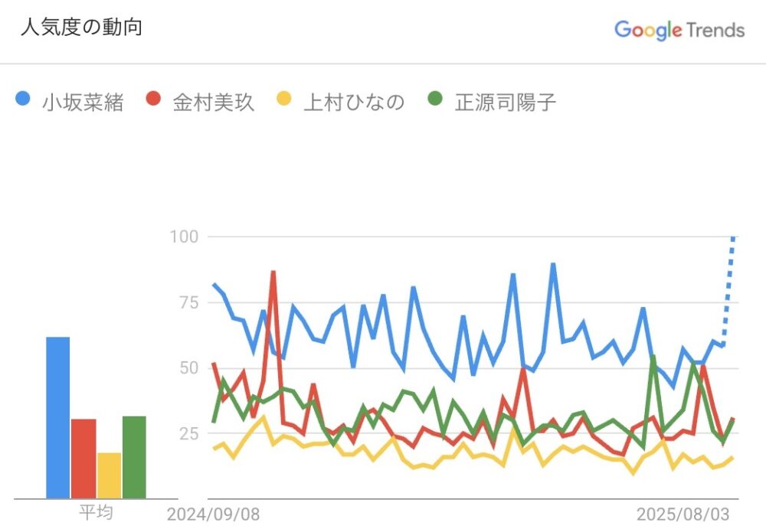
Task: Click the 人気度の動向 heading
Action: pyautogui.click(x=80, y=28)
